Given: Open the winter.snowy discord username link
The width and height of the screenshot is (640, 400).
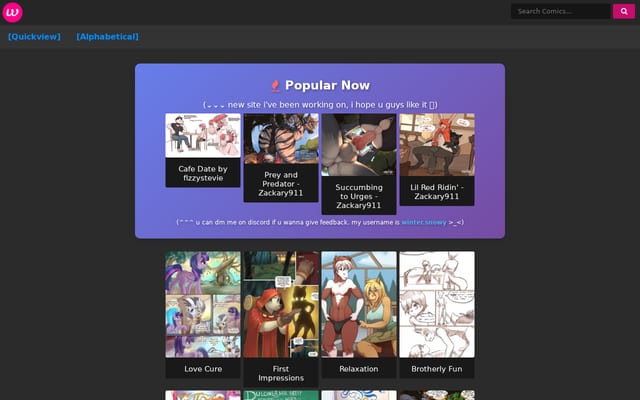Looking at the screenshot, I should click(424, 222).
